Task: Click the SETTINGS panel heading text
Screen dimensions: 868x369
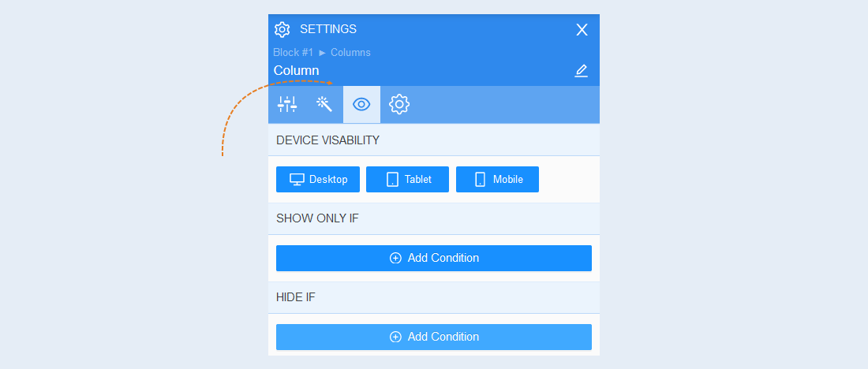Action: pyautogui.click(x=328, y=29)
